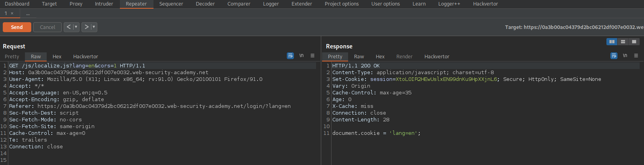Open the Dashboard tab
This screenshot has height=165, width=644.
pos(17,4)
